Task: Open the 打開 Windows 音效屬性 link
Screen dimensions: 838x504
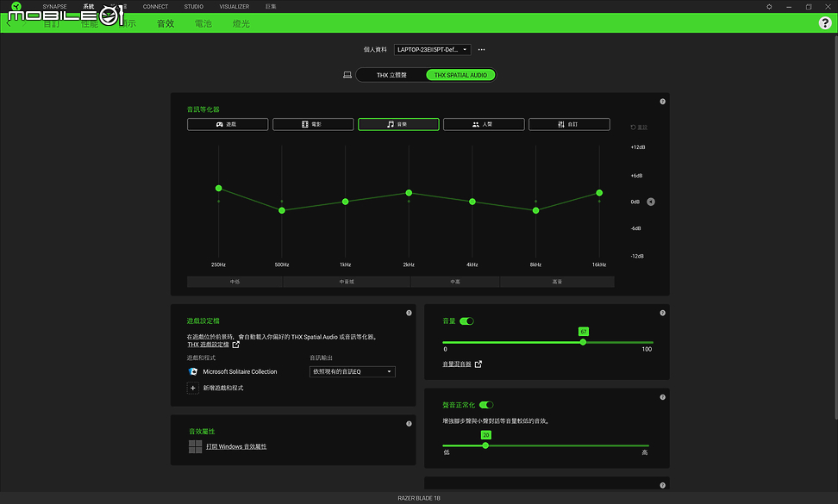Action: tap(236, 447)
